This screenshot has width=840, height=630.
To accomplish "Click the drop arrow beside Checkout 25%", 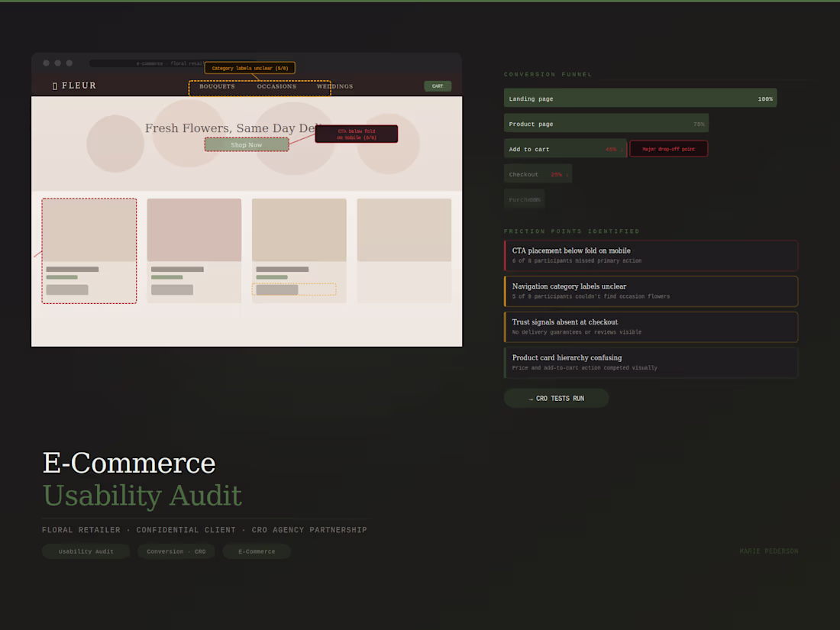I will [x=567, y=174].
